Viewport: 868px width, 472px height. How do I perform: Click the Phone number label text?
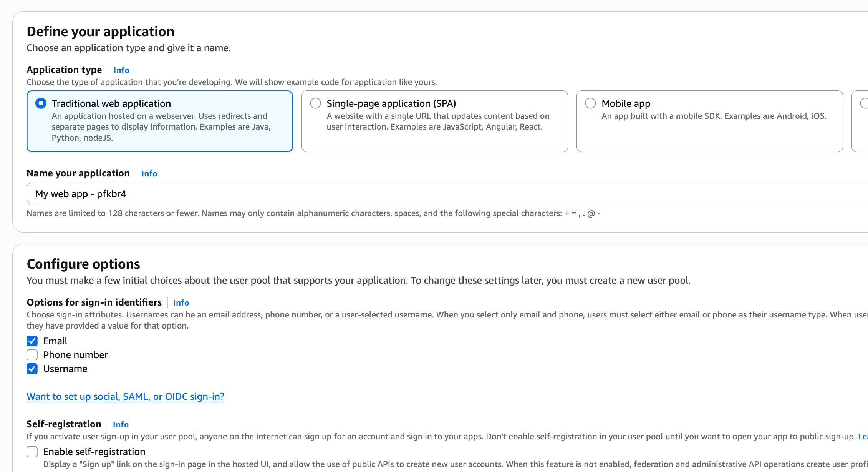(x=75, y=355)
